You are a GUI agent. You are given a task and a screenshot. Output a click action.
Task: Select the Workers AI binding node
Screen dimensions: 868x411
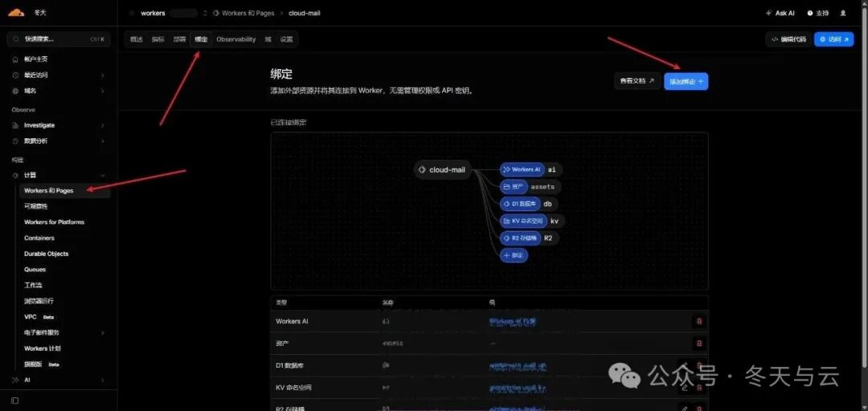[522, 170]
